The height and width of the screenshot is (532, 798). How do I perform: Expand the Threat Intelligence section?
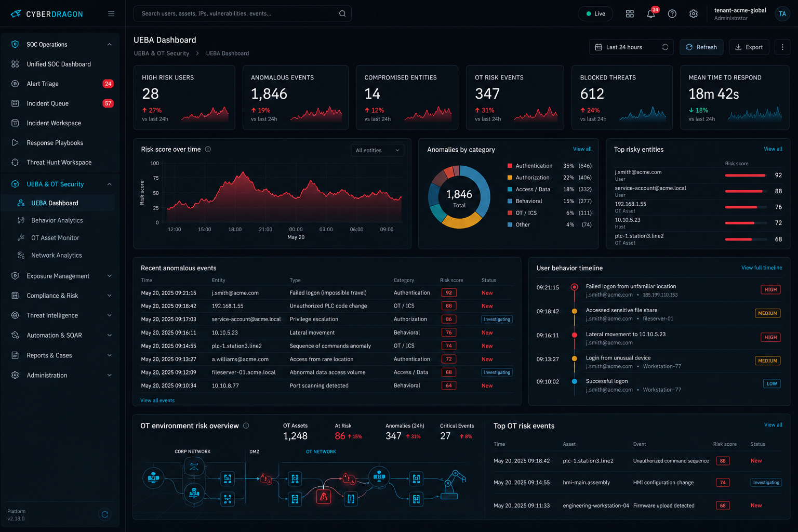pos(109,315)
